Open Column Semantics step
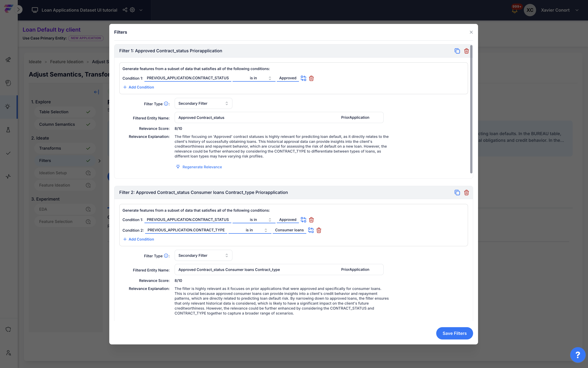 click(65, 124)
